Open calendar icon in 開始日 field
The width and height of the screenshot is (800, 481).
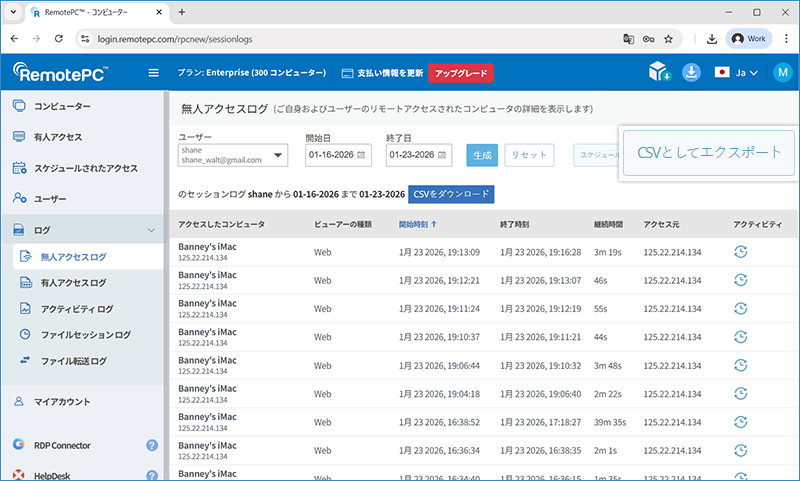[x=361, y=155]
